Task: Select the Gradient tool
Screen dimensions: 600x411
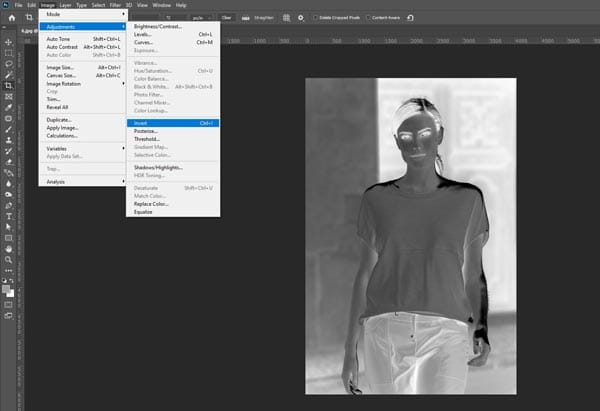Action: pyautogui.click(x=8, y=173)
